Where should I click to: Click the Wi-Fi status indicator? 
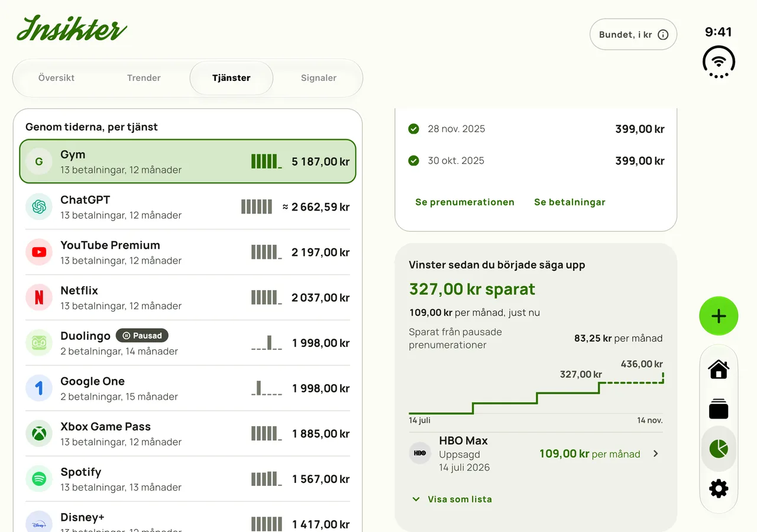click(719, 61)
